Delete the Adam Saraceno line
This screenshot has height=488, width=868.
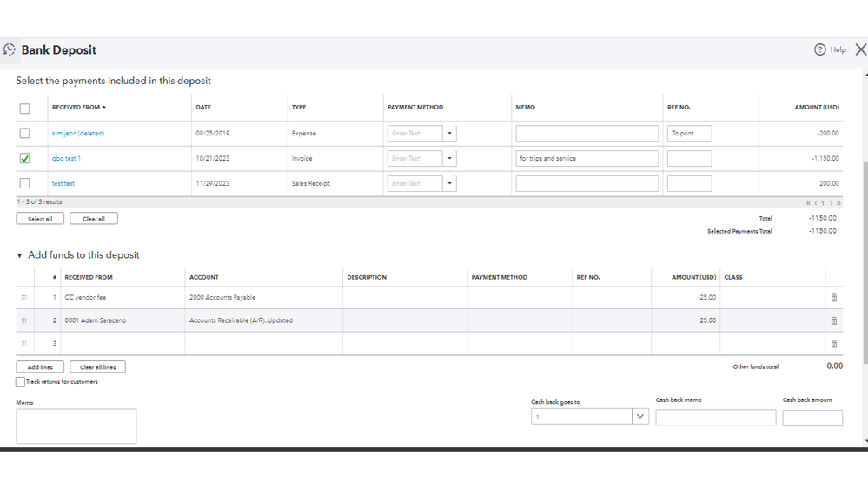[834, 320]
